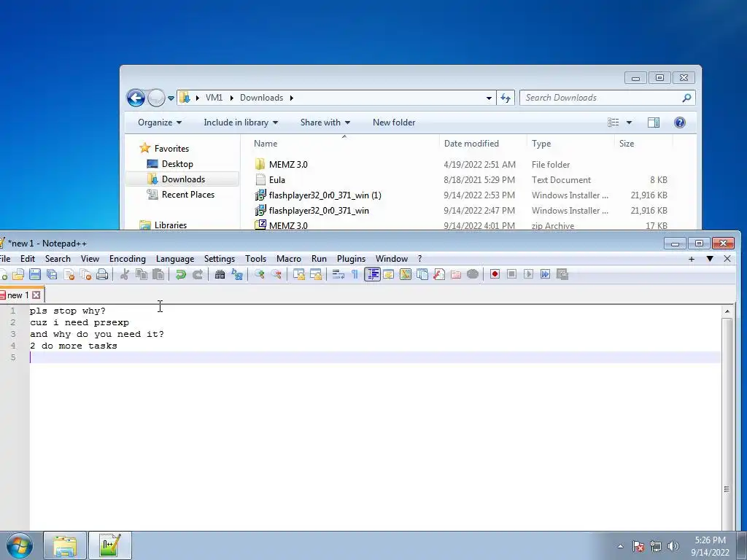This screenshot has width=747, height=560.
Task: Open the Language menu
Action: 175,259
